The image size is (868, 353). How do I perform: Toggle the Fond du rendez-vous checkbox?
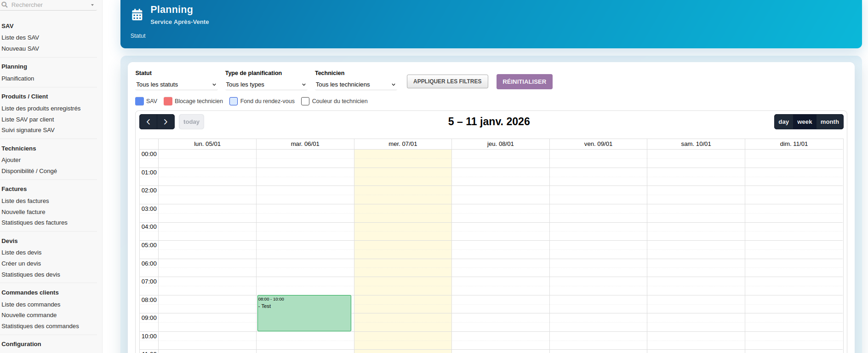coord(234,101)
